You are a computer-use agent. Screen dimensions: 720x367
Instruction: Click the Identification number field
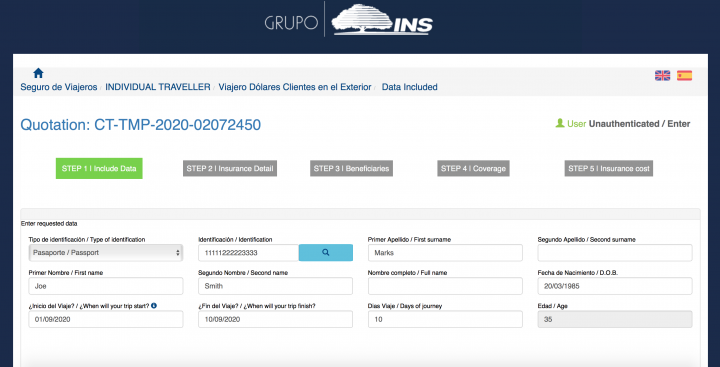pos(248,253)
